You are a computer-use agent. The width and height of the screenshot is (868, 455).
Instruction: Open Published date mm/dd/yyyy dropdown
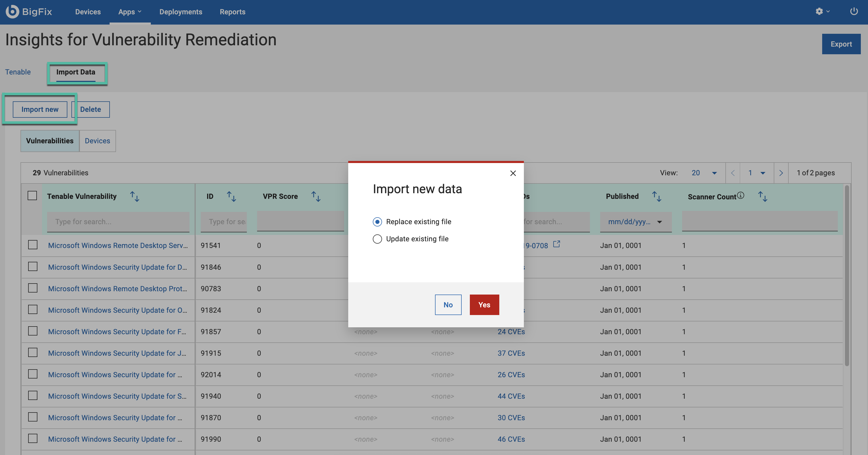tap(635, 222)
